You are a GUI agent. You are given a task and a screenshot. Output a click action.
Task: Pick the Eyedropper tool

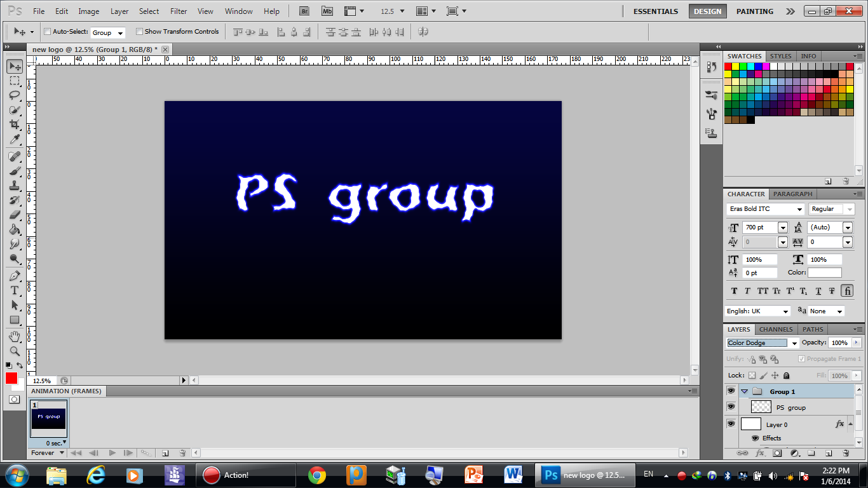14,140
